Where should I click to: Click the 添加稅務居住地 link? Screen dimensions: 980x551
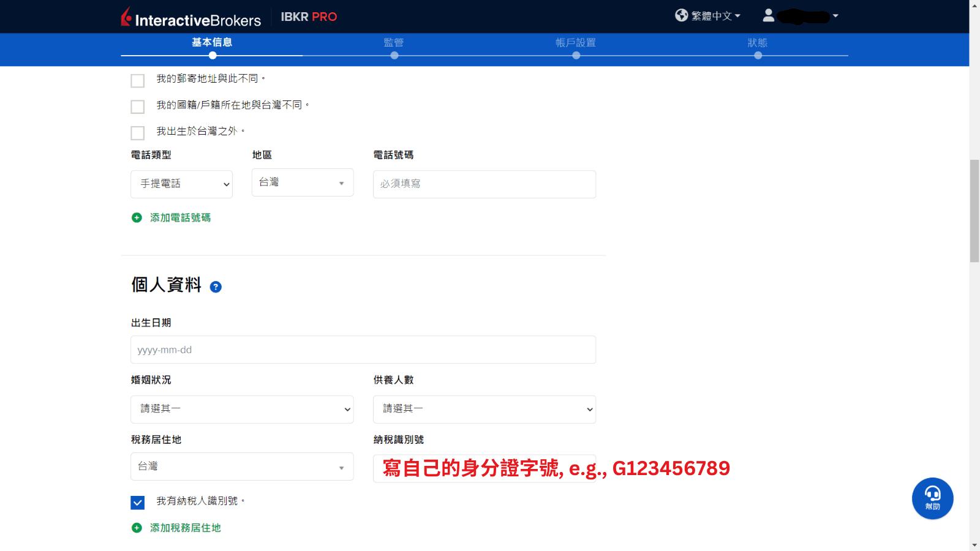pos(184,527)
